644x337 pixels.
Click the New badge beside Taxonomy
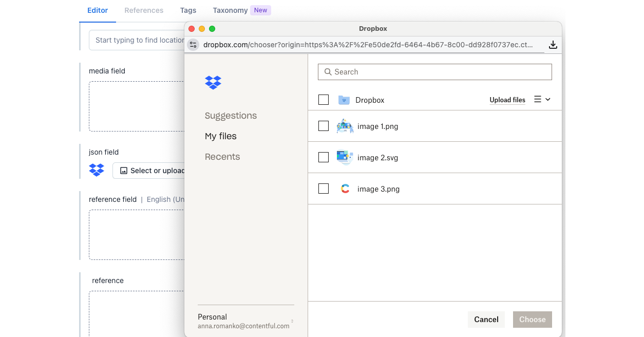(x=261, y=10)
